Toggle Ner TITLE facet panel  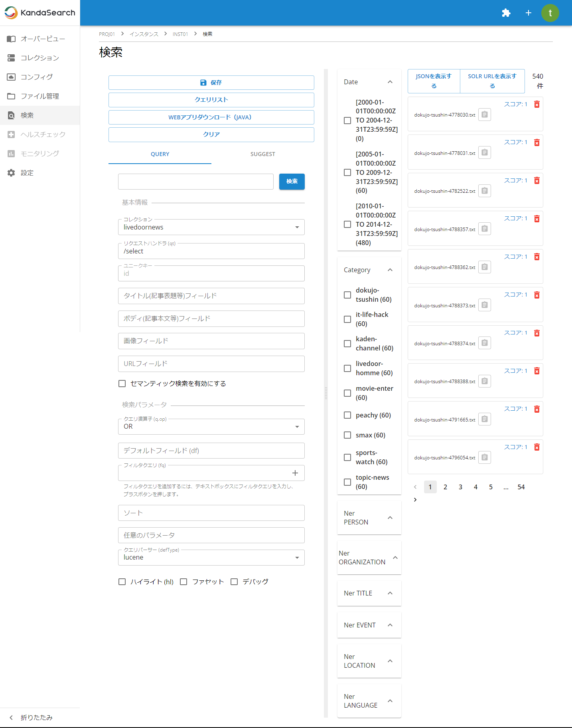pyautogui.click(x=390, y=593)
